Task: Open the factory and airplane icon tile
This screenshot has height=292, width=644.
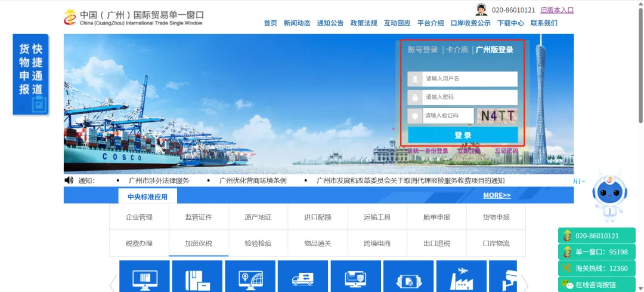Action: point(461,276)
